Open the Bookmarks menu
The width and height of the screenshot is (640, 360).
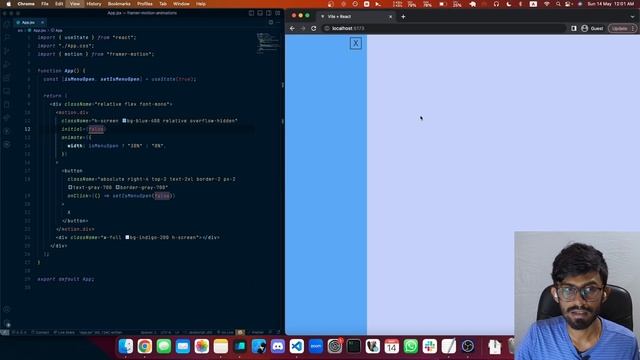119,4
